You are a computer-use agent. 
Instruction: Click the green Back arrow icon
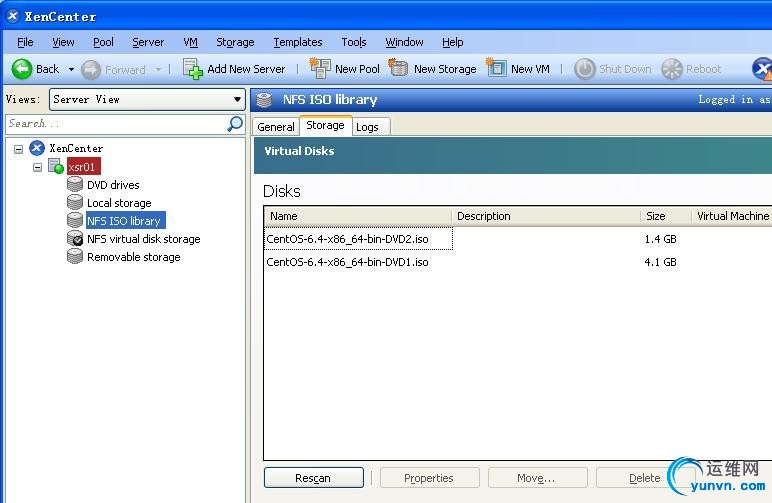tap(22, 69)
